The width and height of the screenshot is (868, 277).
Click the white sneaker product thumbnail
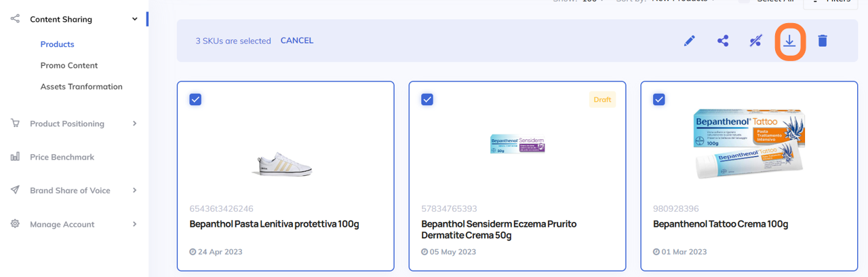click(x=285, y=164)
